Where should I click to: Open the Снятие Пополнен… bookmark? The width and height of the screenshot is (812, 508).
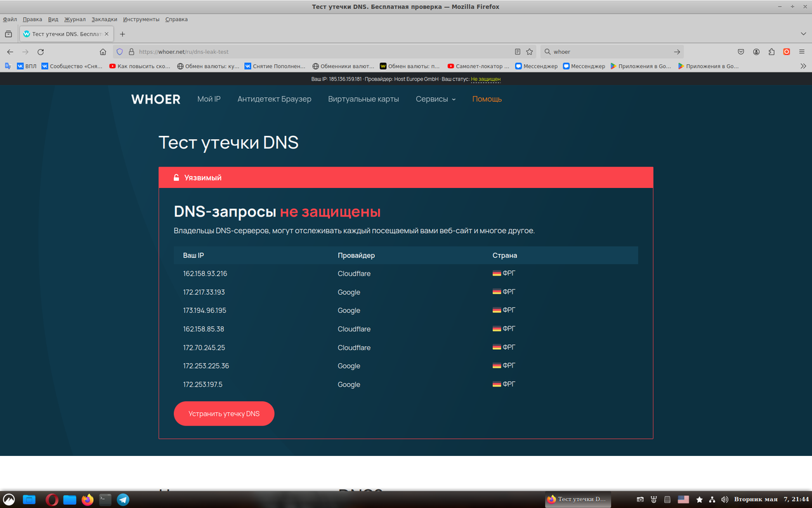(275, 66)
